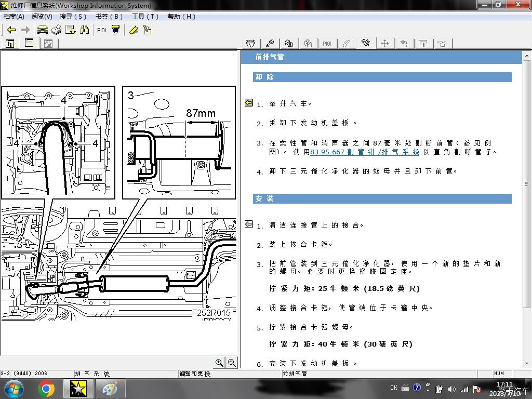Open the 工具(T) menu
This screenshot has width=532, height=399.
[x=145, y=17]
